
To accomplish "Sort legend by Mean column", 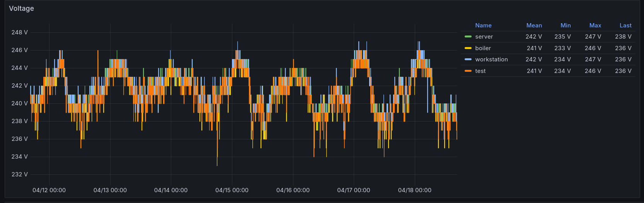I will click(x=534, y=25).
